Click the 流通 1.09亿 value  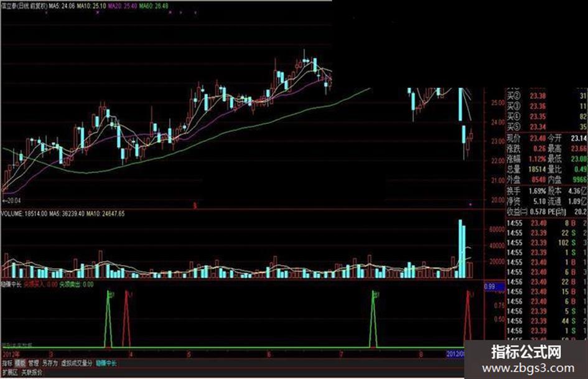579,202
